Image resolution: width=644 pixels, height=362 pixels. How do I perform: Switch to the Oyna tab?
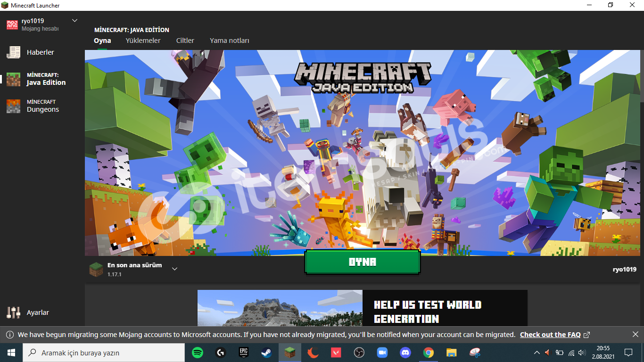(x=102, y=41)
